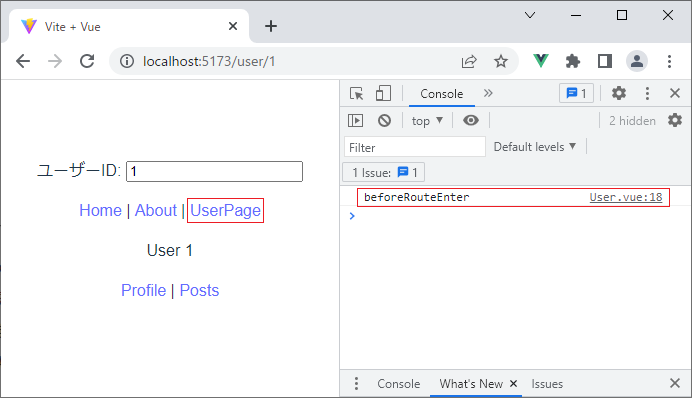Open the Default levels dropdown

click(x=535, y=146)
